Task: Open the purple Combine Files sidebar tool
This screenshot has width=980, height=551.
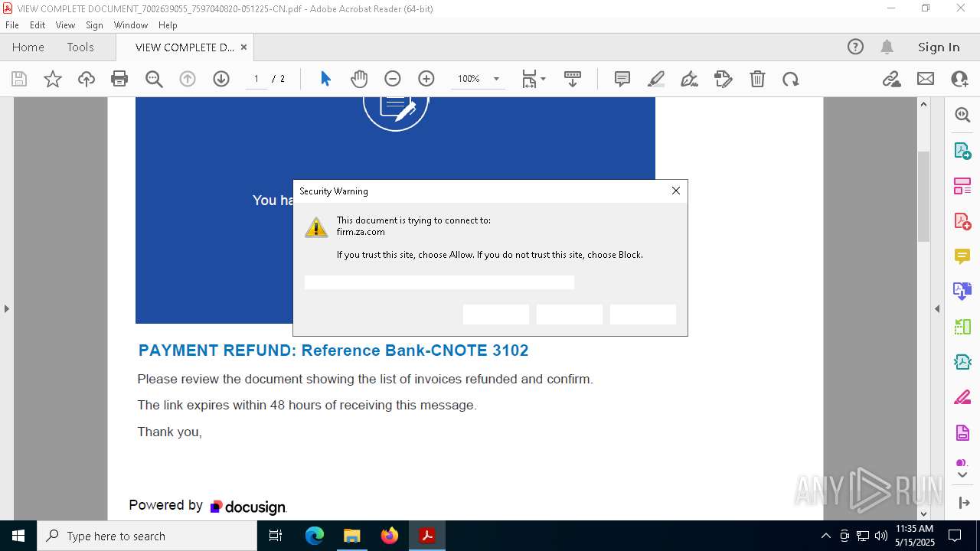Action: click(962, 292)
